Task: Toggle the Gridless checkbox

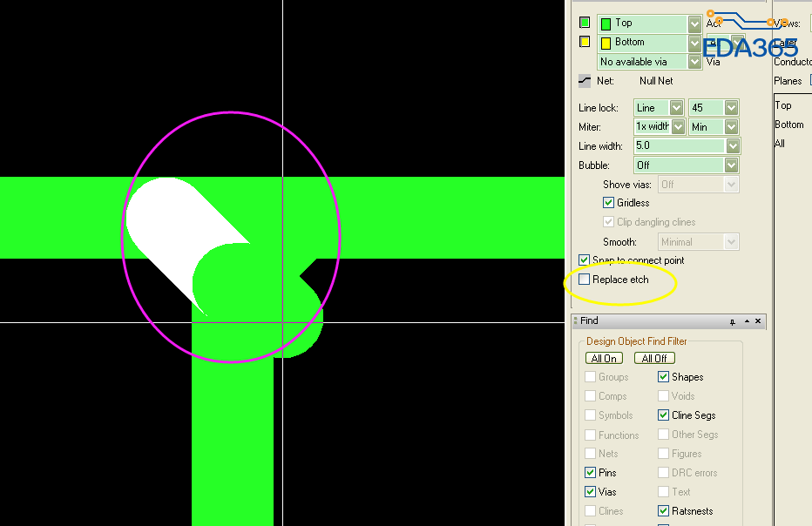Action: 609,203
